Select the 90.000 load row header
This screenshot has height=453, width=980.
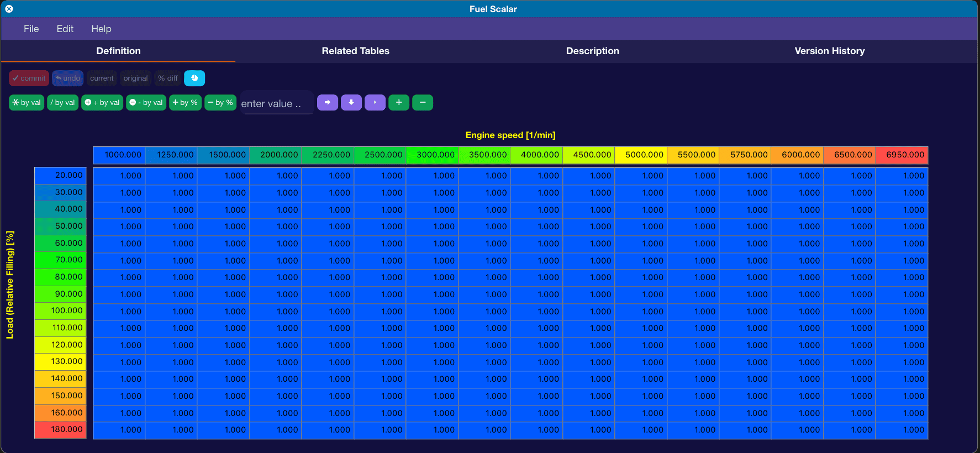coord(60,294)
